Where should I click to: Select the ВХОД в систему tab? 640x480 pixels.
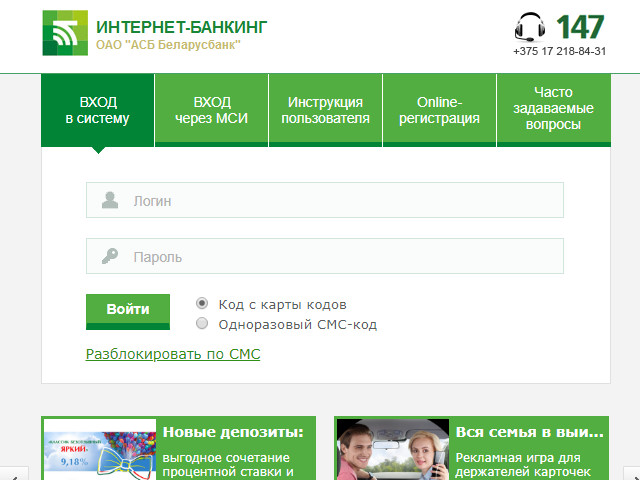point(98,110)
